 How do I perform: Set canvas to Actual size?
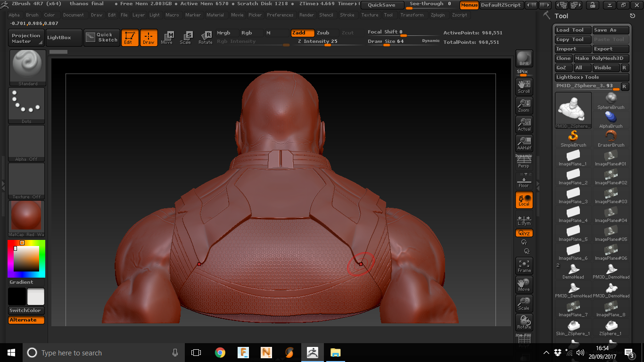[524, 124]
